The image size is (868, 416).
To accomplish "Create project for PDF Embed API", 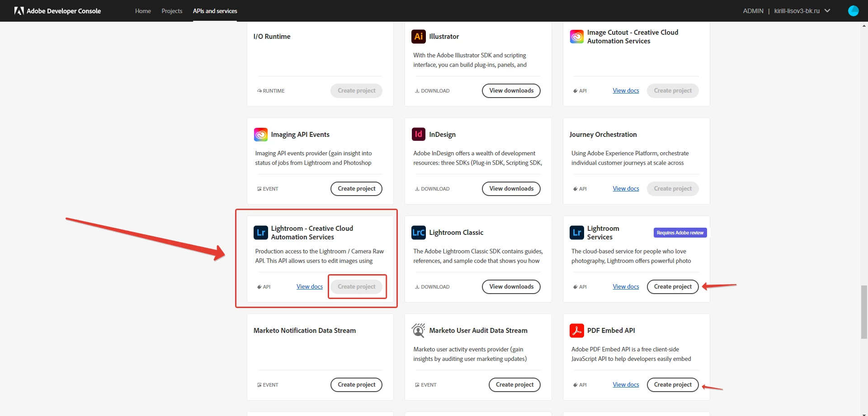I will pyautogui.click(x=673, y=385).
